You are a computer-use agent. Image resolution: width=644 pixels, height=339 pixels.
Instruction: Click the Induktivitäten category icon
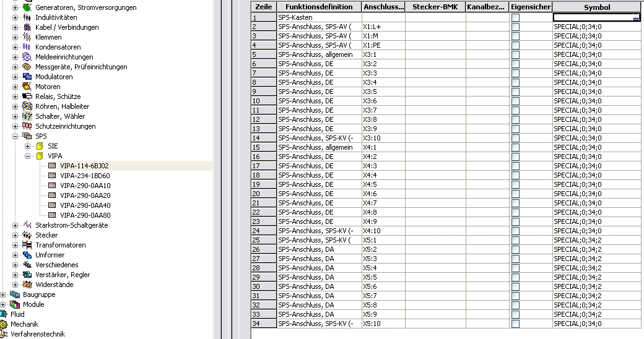[x=27, y=17]
